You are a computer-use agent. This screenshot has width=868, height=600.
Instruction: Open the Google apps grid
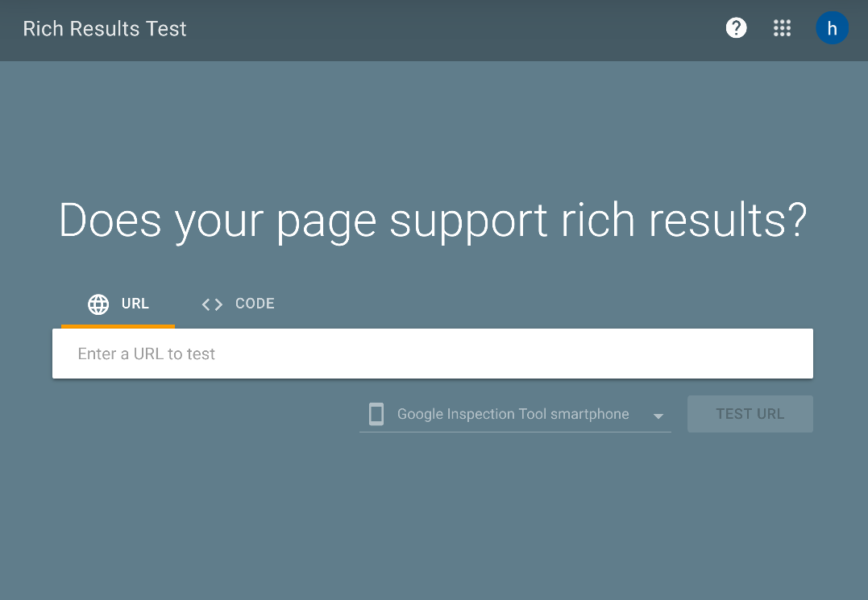point(782,28)
